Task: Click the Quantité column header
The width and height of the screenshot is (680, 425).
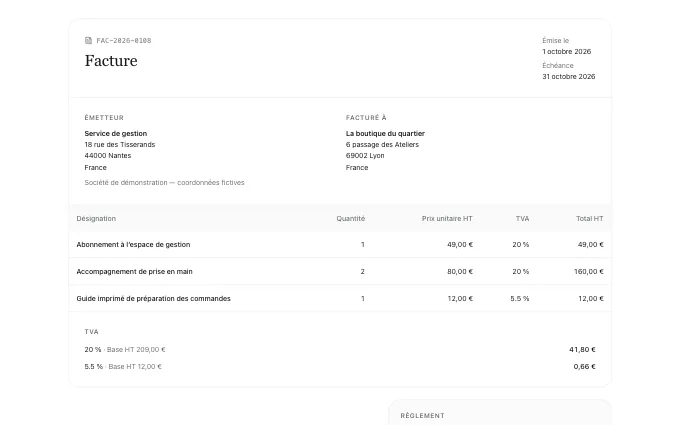Action: tap(350, 219)
